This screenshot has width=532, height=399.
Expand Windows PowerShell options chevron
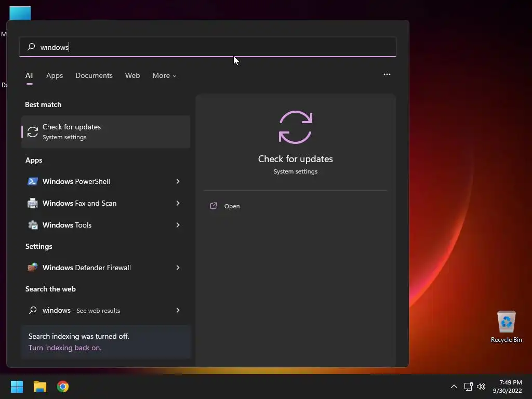(x=178, y=181)
